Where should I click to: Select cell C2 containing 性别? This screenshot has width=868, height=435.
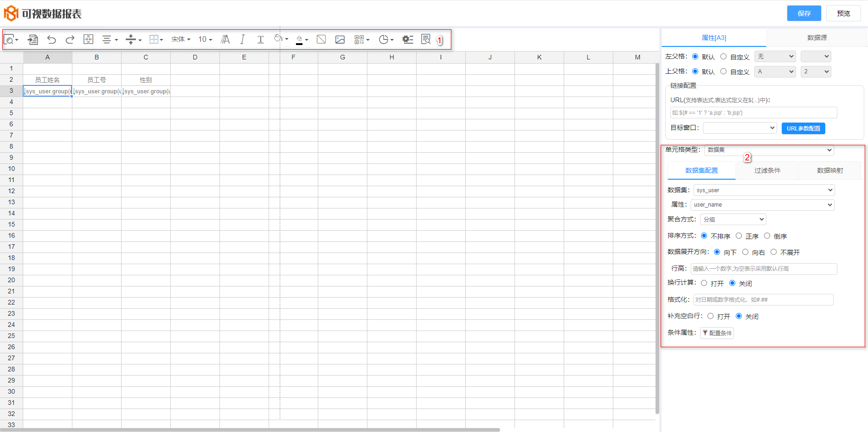(146, 80)
